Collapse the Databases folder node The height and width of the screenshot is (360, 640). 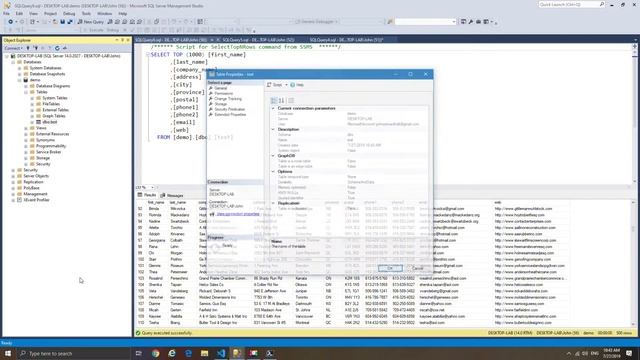pos(13,62)
